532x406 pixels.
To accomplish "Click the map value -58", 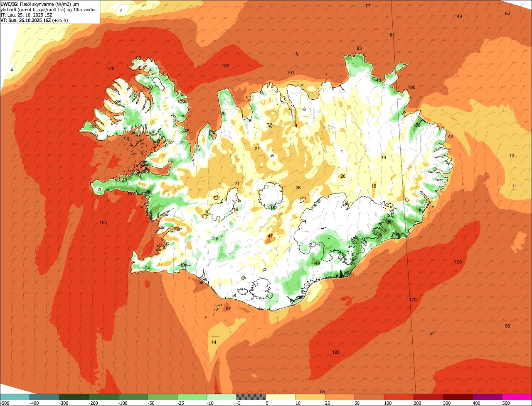I will 417,125.
